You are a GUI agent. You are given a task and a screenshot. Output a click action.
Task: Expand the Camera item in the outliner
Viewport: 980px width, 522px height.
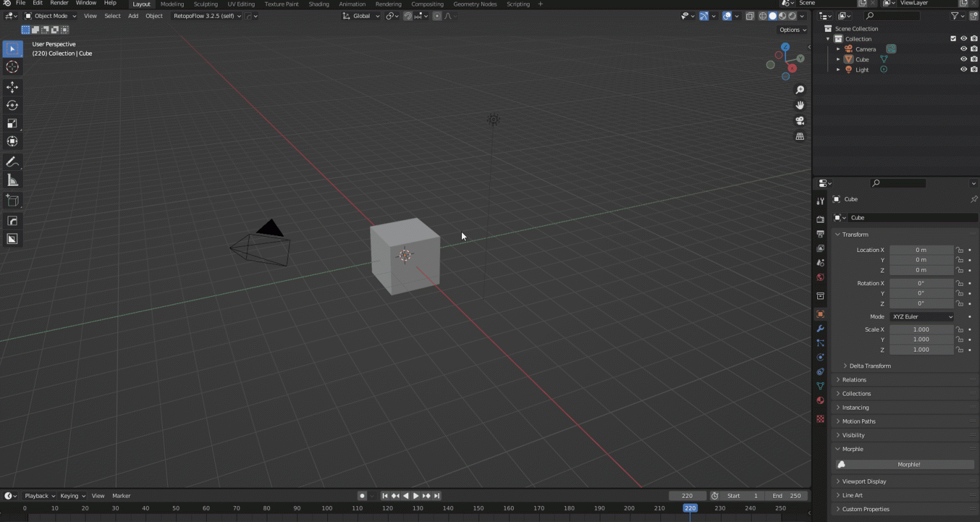(x=838, y=48)
